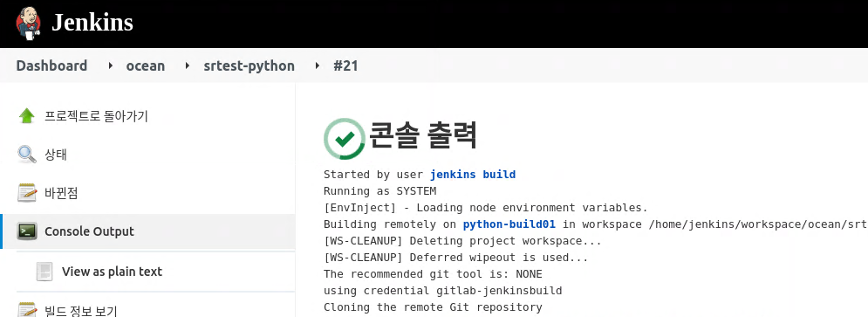
Task: Open 상태 sidebar item
Action: click(56, 155)
